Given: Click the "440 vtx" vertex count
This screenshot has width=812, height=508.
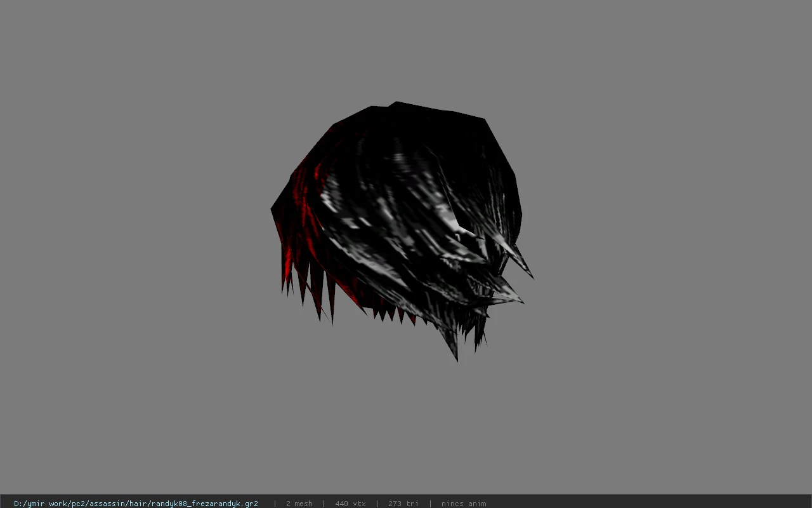Looking at the screenshot, I should 350,504.
